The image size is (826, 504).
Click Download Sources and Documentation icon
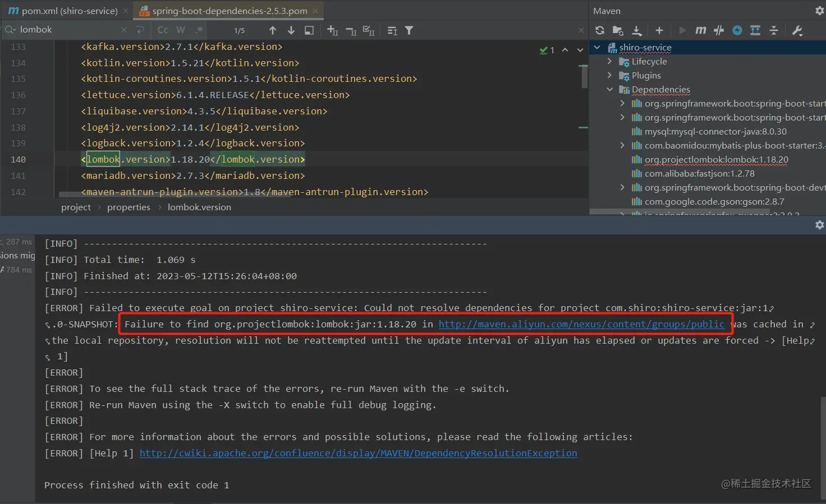click(x=637, y=30)
